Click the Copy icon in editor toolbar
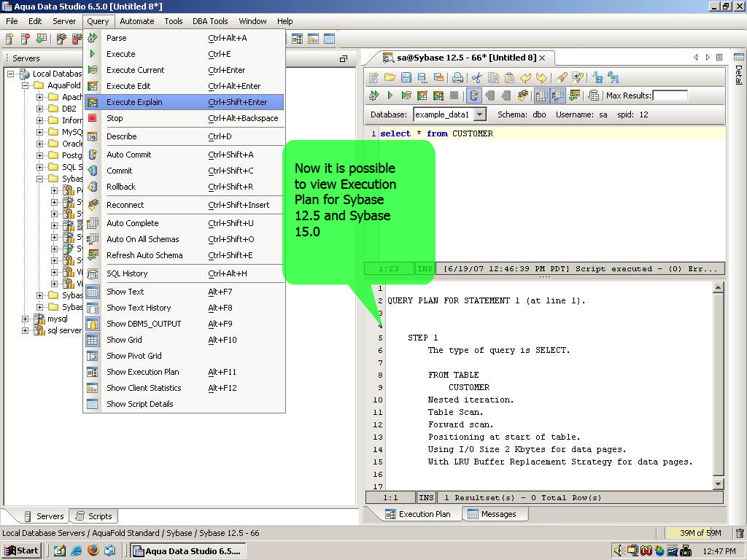 pyautogui.click(x=494, y=77)
